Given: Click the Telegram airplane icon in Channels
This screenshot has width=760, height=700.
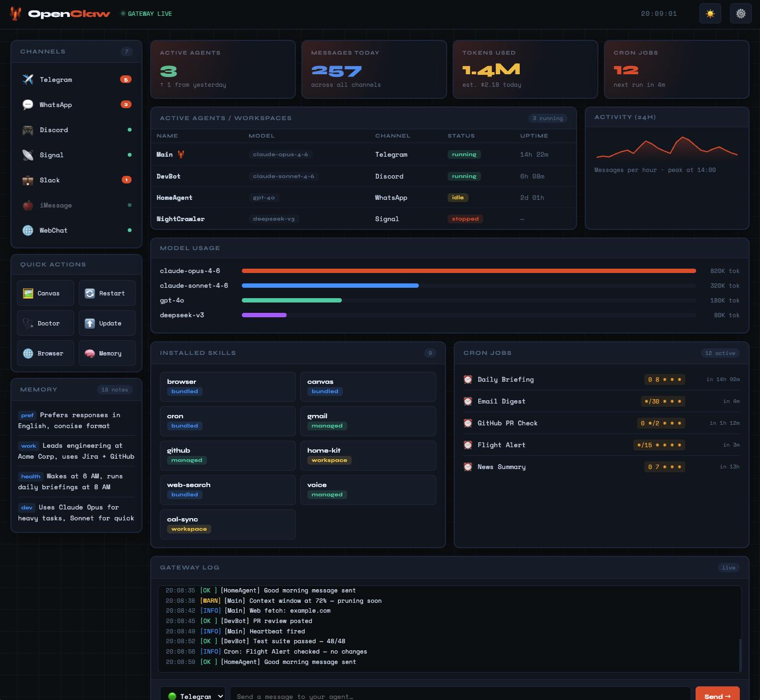Looking at the screenshot, I should (28, 80).
